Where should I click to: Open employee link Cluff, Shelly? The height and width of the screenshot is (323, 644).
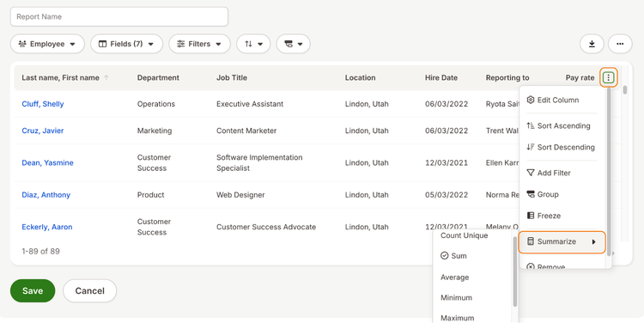coord(43,104)
